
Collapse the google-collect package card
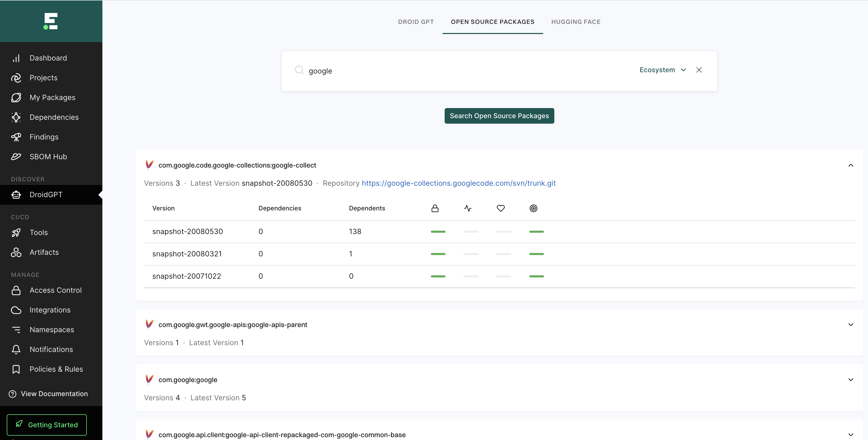(851, 165)
